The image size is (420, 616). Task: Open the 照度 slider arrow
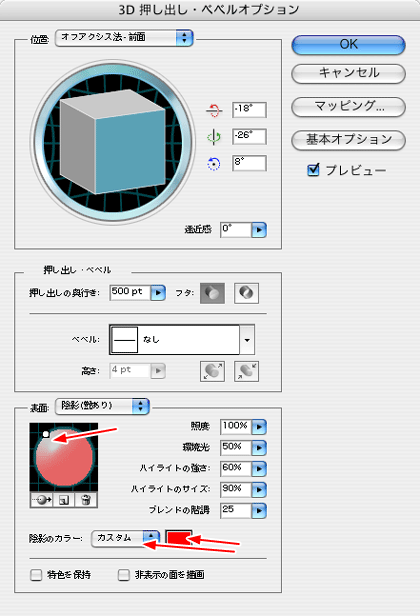click(x=259, y=427)
